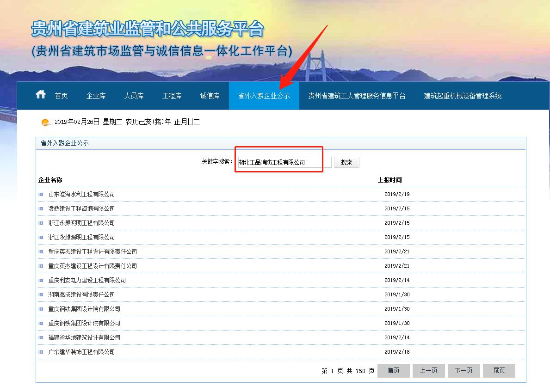The height and width of the screenshot is (392, 550).
Task: Jump to last page with 尾页 button
Action: coord(499,371)
